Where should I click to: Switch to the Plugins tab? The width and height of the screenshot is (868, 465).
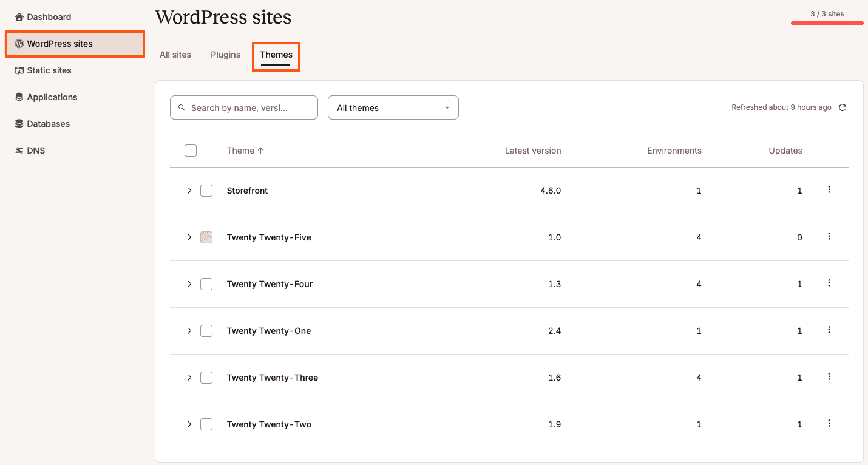tap(225, 55)
